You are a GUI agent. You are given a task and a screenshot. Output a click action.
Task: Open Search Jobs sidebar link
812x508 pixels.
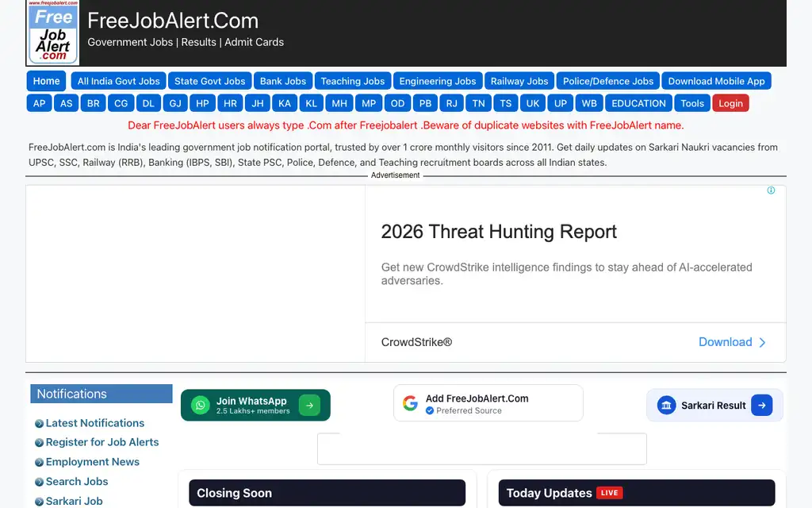[77, 482]
